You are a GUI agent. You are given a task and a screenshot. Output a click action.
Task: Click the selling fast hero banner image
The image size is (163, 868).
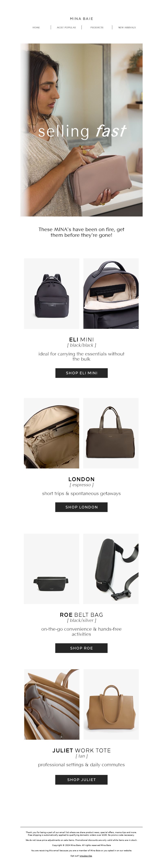[x=81, y=130]
